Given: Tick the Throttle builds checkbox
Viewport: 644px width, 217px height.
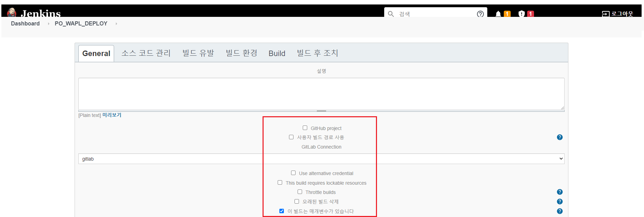Looking at the screenshot, I should click(300, 192).
